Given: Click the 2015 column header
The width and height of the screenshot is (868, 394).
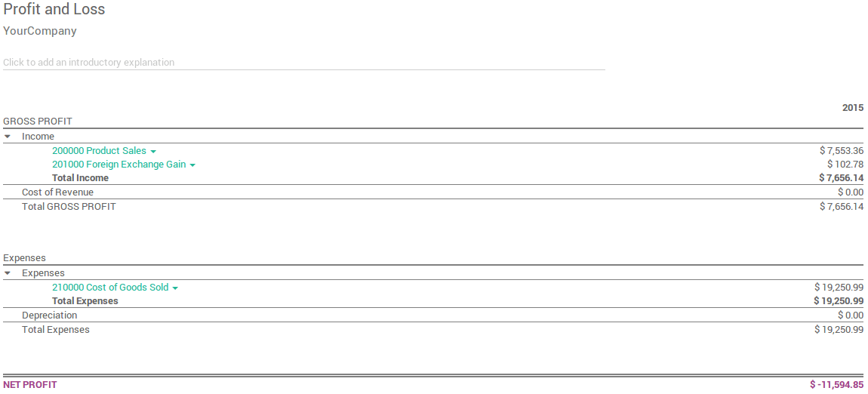Looking at the screenshot, I should 853,108.
